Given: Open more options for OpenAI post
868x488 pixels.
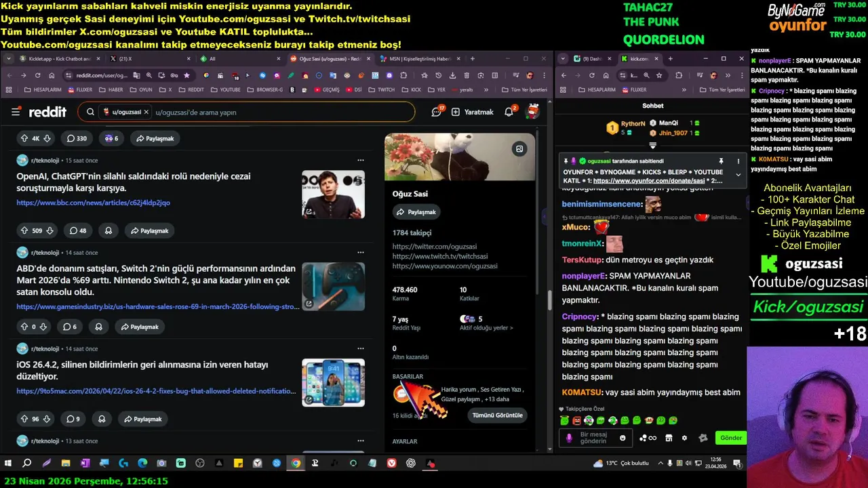Looking at the screenshot, I should click(x=361, y=160).
